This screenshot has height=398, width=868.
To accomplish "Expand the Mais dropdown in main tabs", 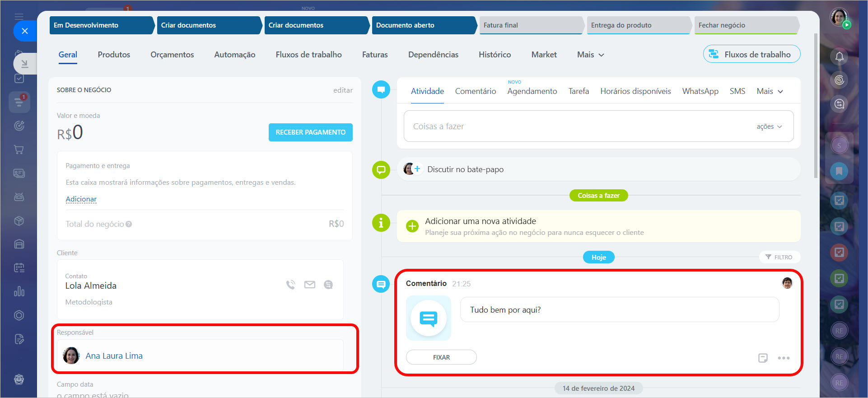I will (590, 55).
